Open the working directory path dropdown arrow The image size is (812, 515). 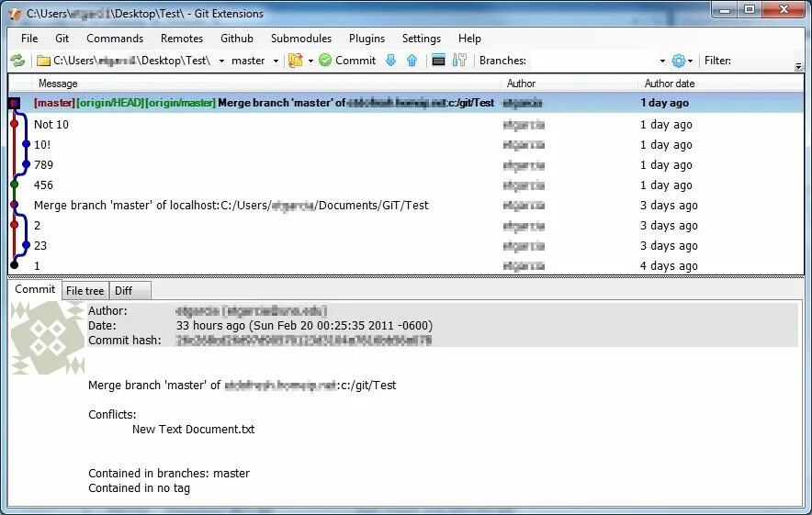(221, 62)
